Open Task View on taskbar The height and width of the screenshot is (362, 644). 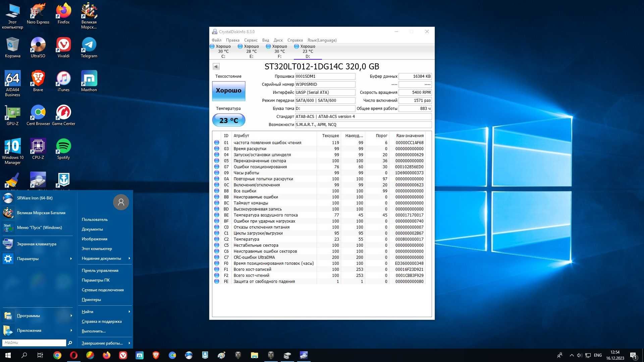[x=40, y=355]
